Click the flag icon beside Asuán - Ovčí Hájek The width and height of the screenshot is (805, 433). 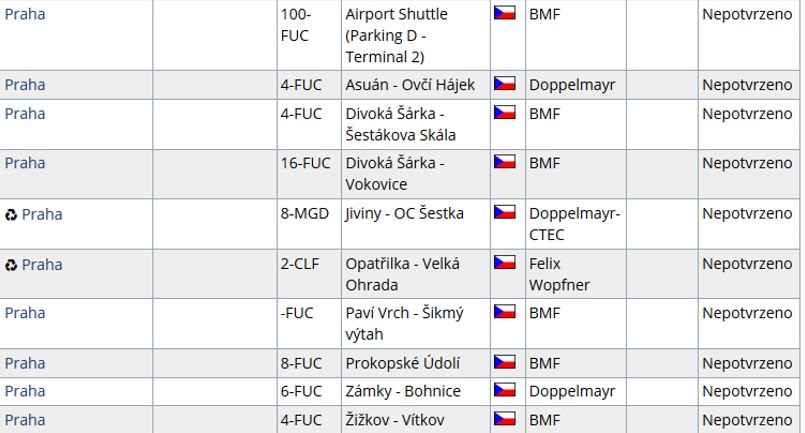(505, 85)
